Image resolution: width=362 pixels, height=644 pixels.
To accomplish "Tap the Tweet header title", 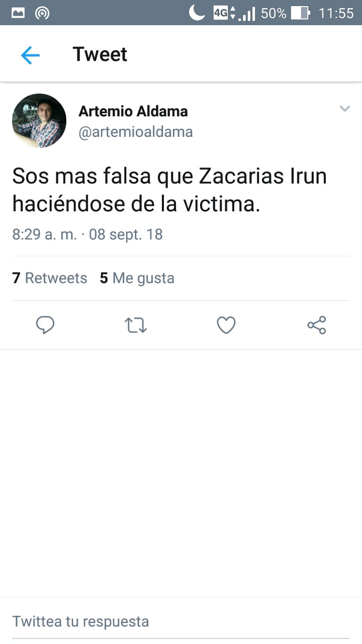I will pos(100,54).
